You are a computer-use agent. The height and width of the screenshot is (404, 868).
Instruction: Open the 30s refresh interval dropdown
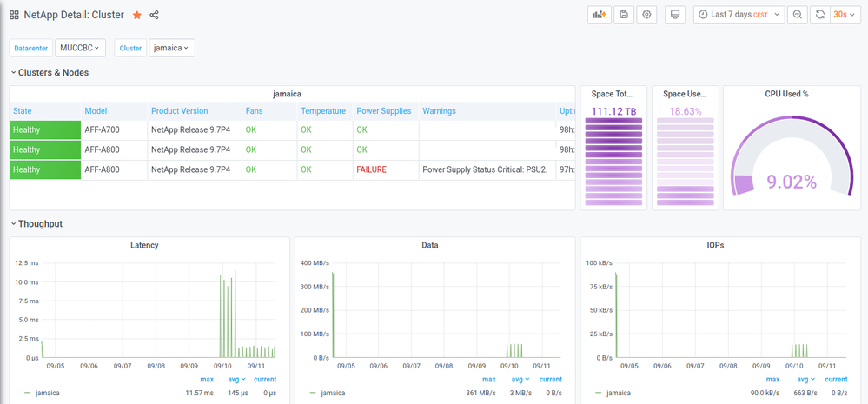click(845, 15)
